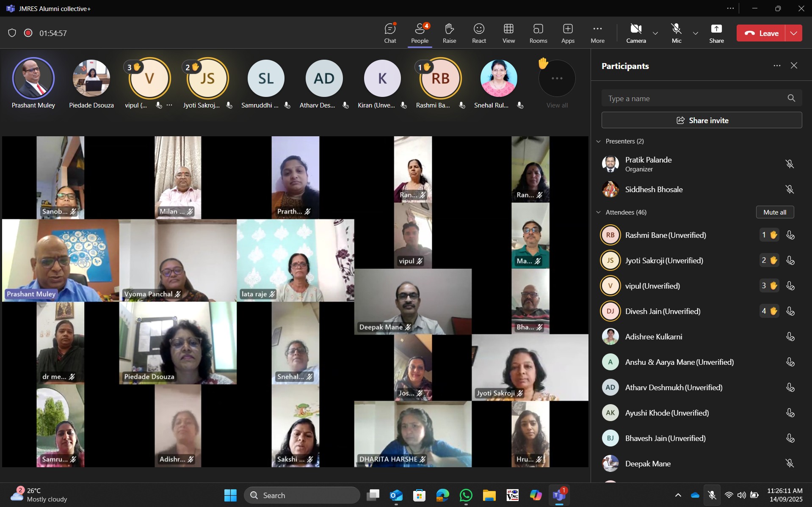Open breakout Rooms
The image size is (812, 507).
538,33
